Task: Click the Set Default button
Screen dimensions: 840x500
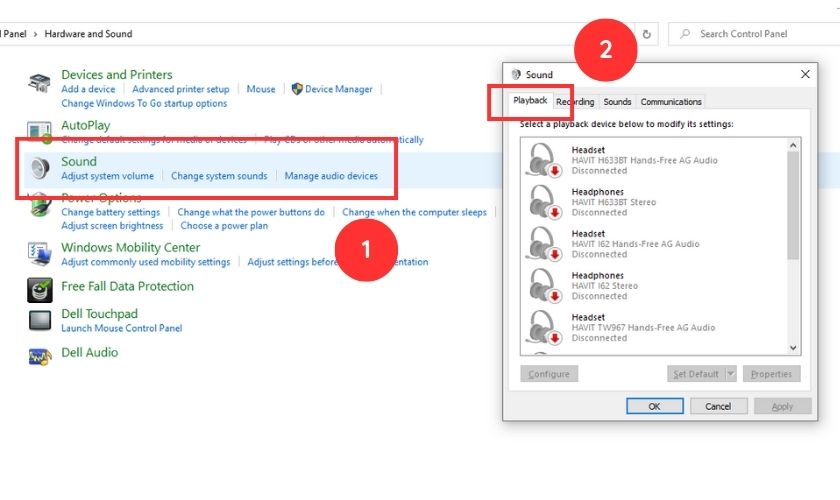Action: click(x=696, y=374)
